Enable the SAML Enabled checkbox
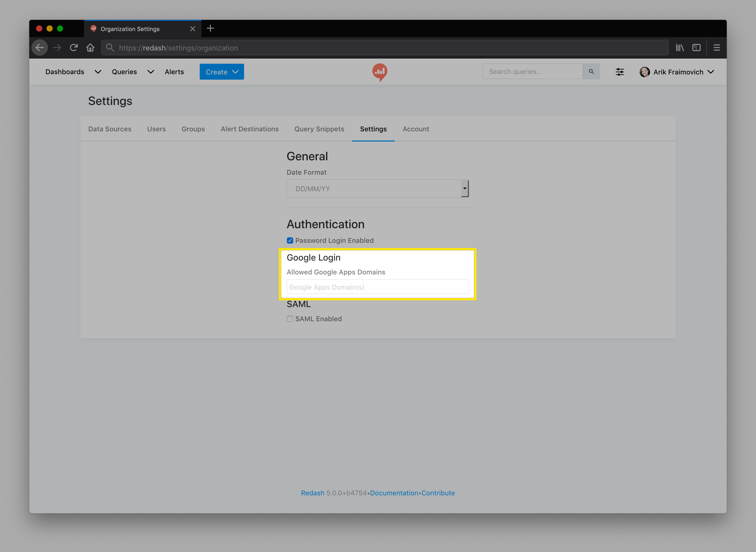This screenshot has height=552, width=756. (290, 319)
